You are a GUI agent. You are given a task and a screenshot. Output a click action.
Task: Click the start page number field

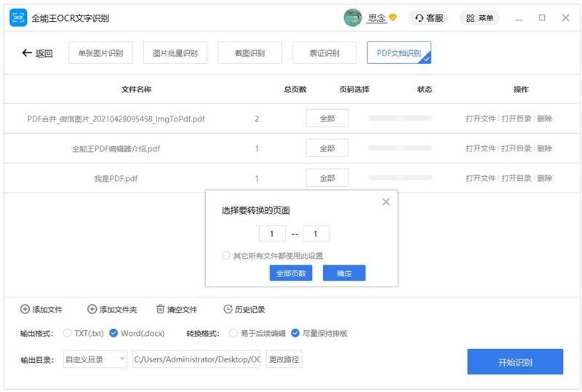(x=272, y=233)
